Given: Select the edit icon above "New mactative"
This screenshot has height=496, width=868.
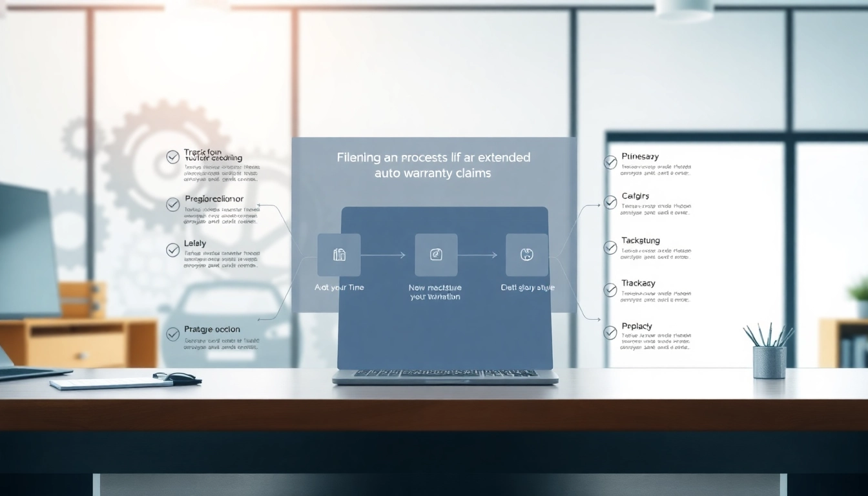Looking at the screenshot, I should 436,255.
